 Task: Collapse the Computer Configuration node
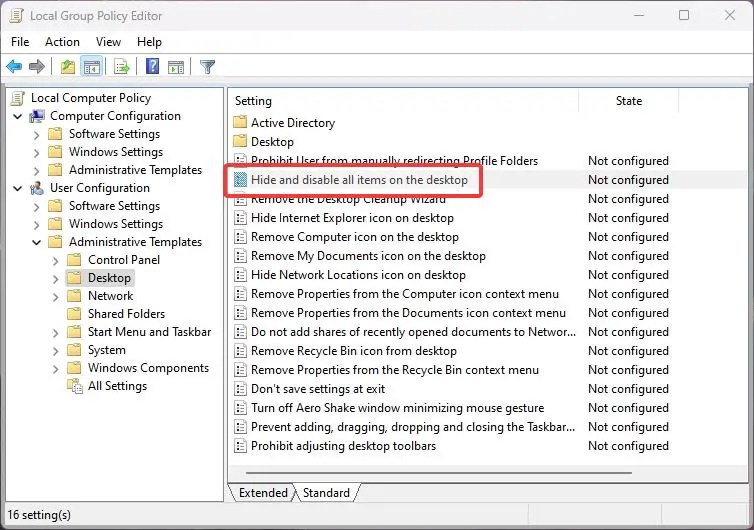point(18,116)
